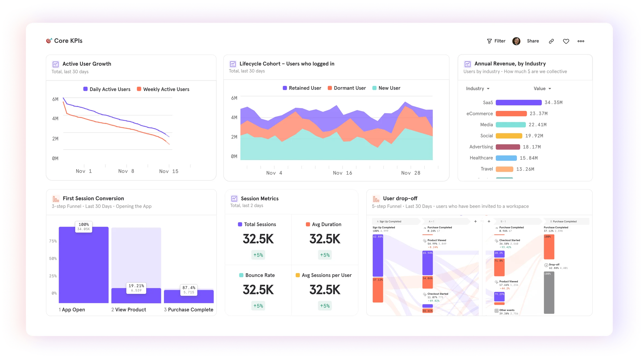
Task: Click the Active User Growth chart icon
Action: click(56, 64)
